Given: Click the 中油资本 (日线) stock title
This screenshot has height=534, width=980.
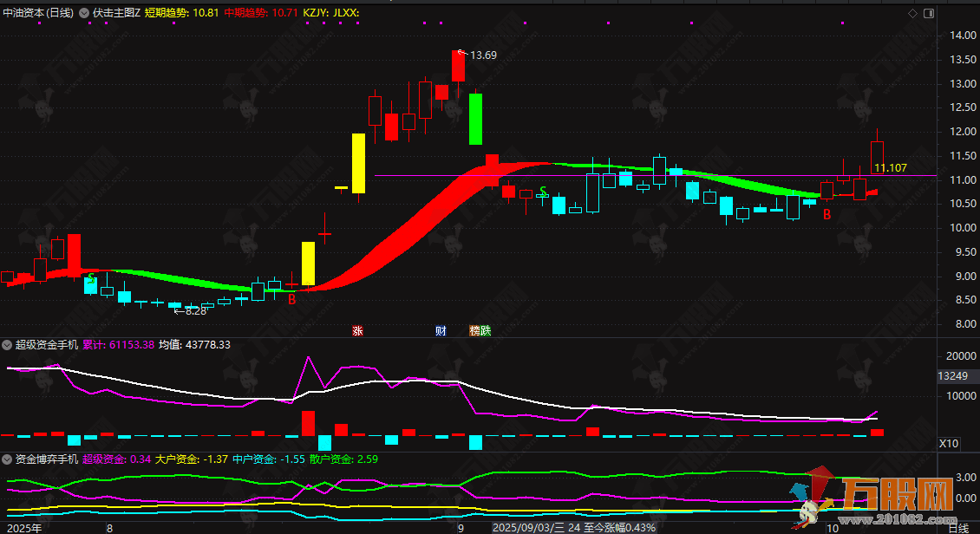Looking at the screenshot, I should click(x=38, y=13).
